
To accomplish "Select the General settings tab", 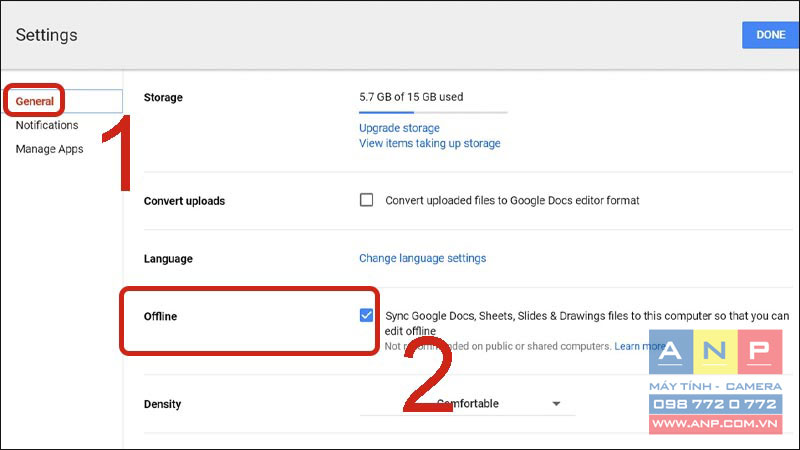I will 34,101.
